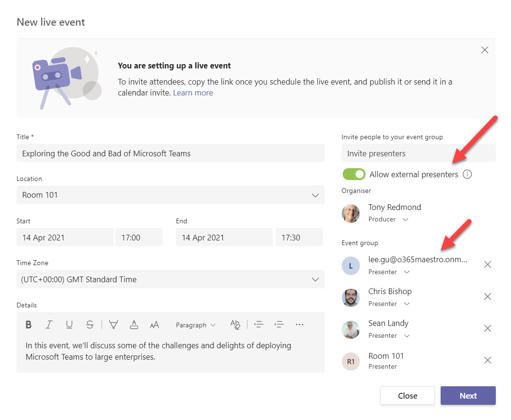The width and height of the screenshot is (511, 420).
Task: Edit the event Title field
Action: click(171, 153)
